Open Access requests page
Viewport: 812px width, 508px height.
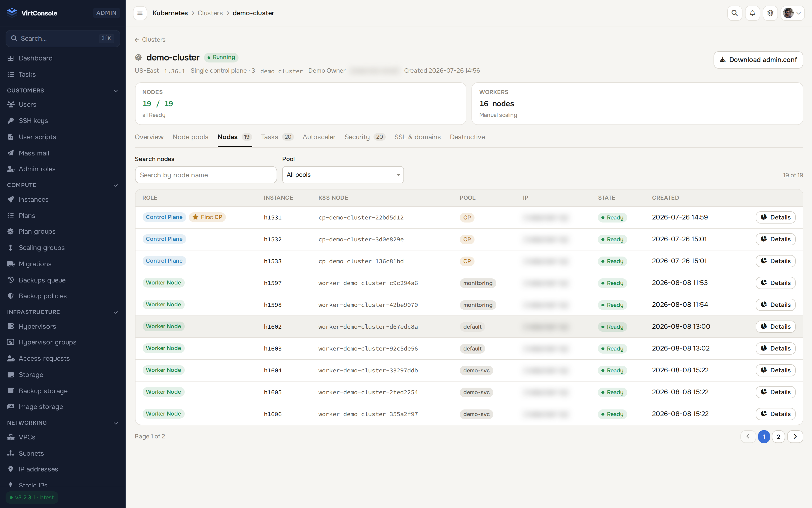(63, 358)
